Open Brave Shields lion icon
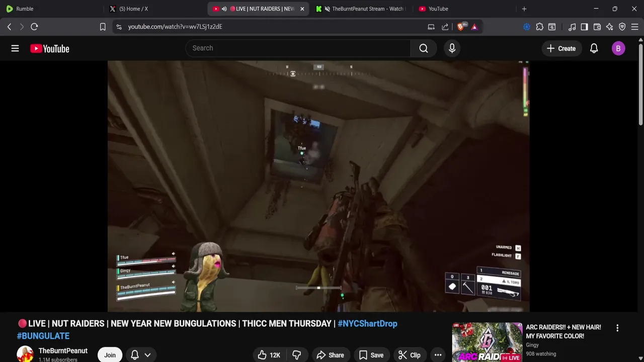Image resolution: width=644 pixels, height=362 pixels. point(461,27)
